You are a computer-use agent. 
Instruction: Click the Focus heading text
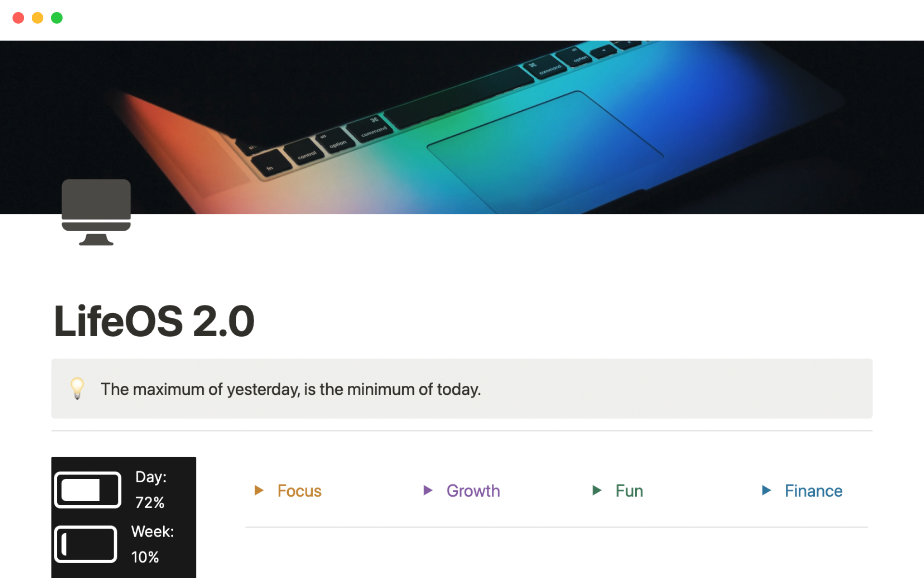299,491
